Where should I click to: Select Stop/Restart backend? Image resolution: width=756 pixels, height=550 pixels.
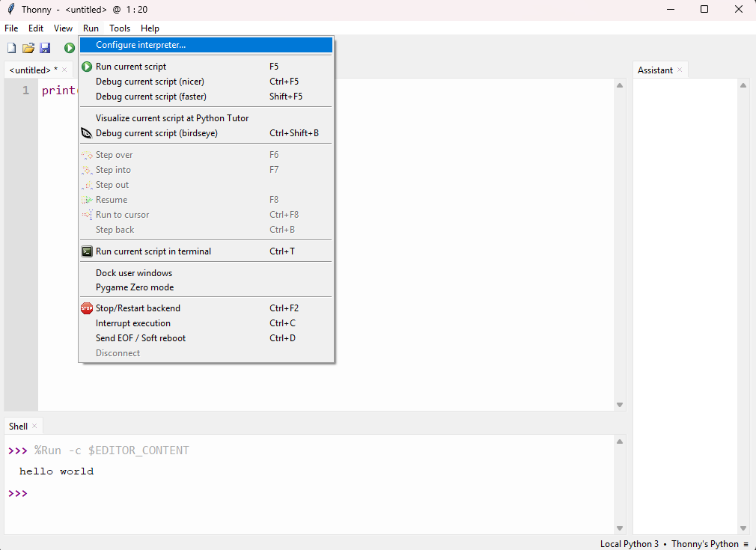[207, 308]
